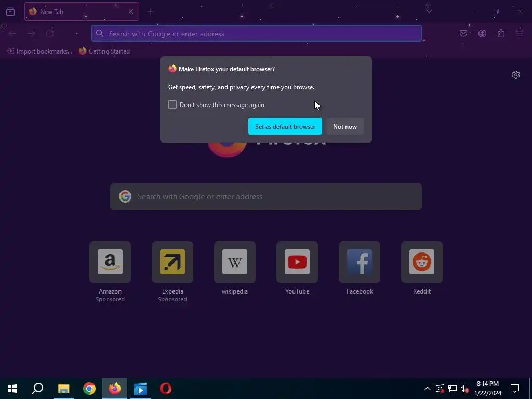Go forward with the forward arrow
This screenshot has height=399, width=532.
click(x=31, y=34)
